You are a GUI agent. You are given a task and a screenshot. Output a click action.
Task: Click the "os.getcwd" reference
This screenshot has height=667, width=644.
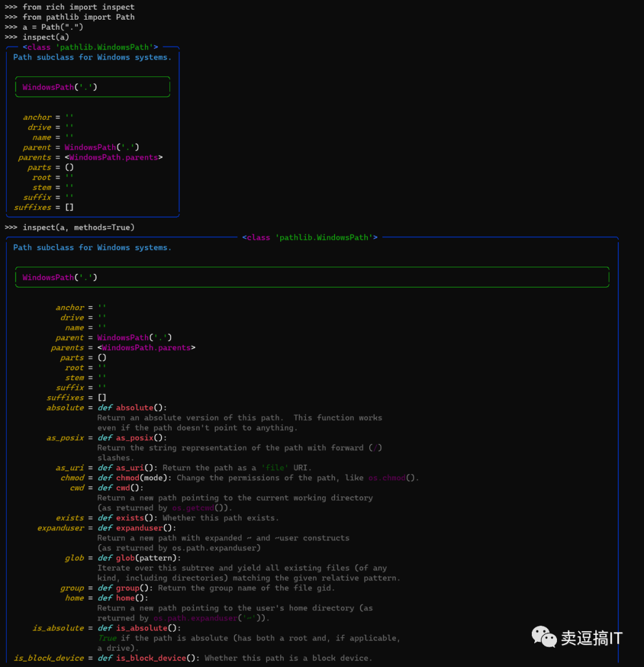[193, 508]
